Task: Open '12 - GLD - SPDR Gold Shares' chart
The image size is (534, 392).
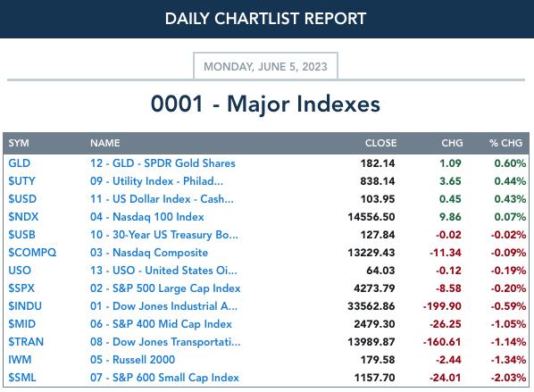Action: pos(163,163)
